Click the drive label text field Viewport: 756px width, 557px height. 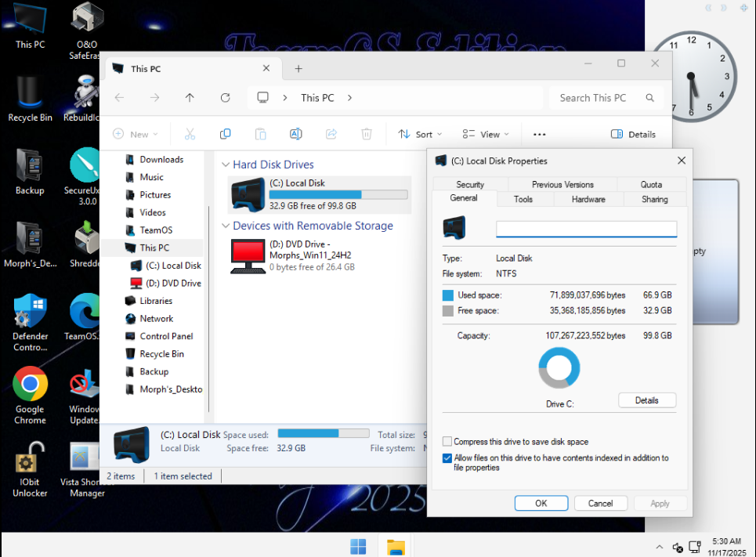(x=586, y=229)
